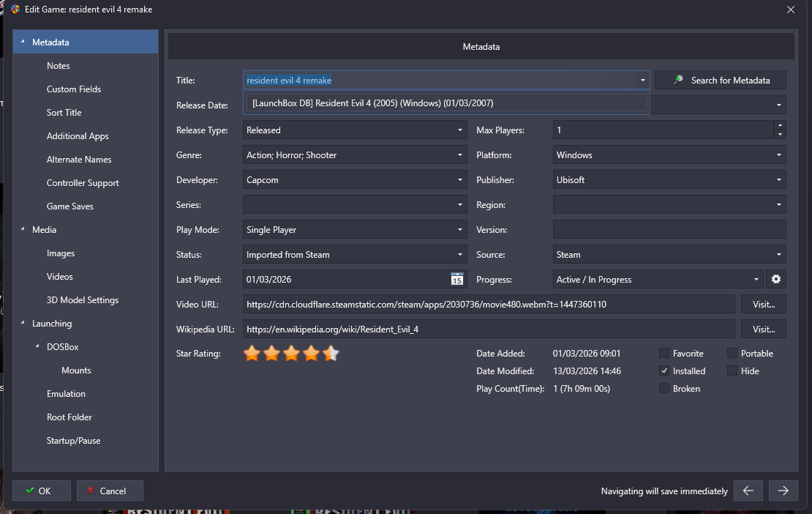Open the Images section in sidebar
This screenshot has width=812, height=514.
(x=61, y=253)
